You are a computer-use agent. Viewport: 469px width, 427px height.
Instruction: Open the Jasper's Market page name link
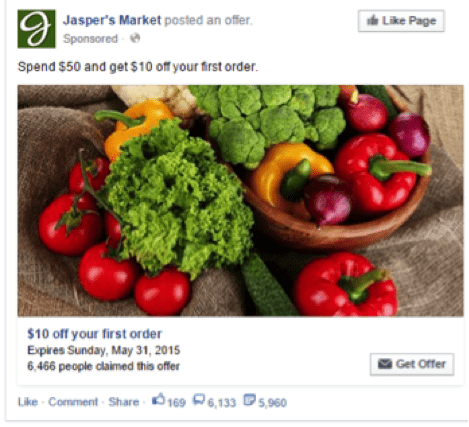112,20
